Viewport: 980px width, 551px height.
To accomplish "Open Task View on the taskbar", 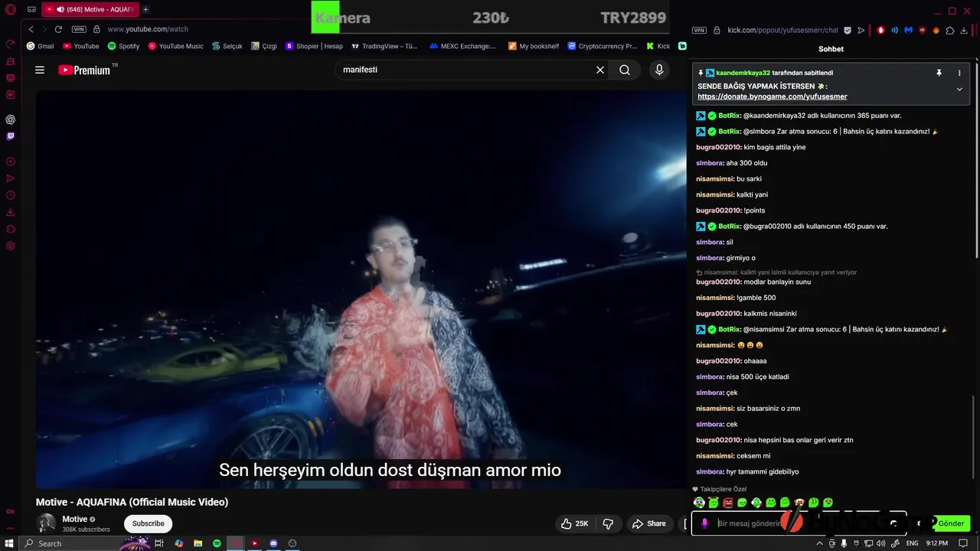I will 159,543.
